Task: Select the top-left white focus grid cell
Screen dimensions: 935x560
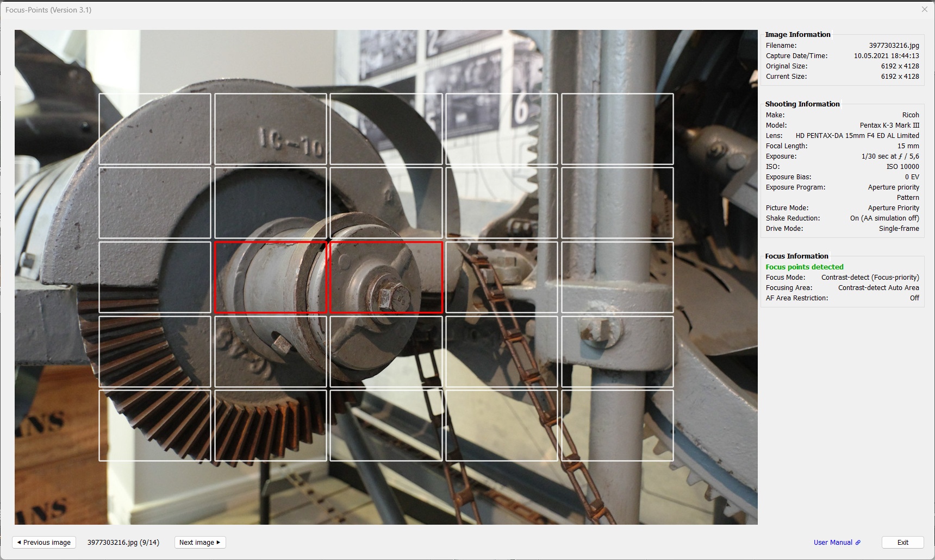Action: coord(155,129)
